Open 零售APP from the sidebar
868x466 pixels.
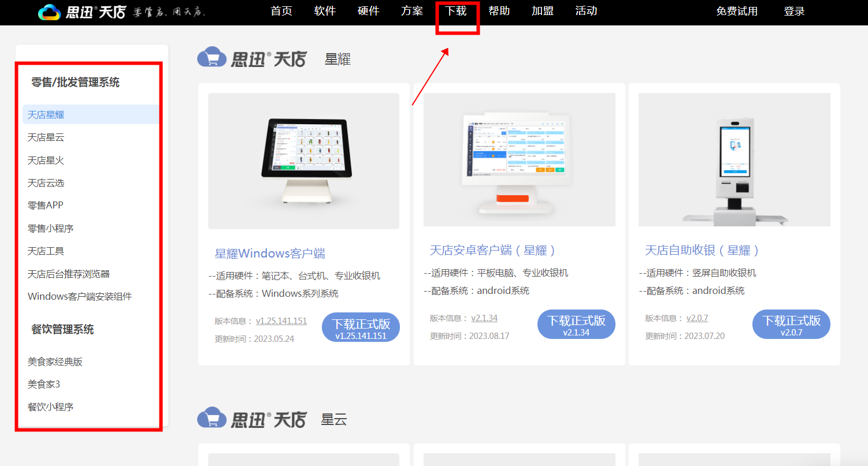[46, 204]
